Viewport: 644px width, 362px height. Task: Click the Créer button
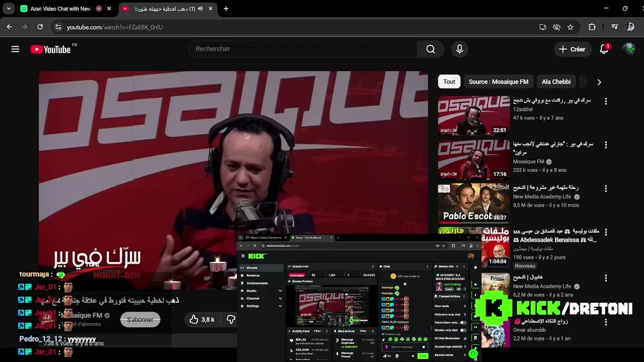(573, 49)
